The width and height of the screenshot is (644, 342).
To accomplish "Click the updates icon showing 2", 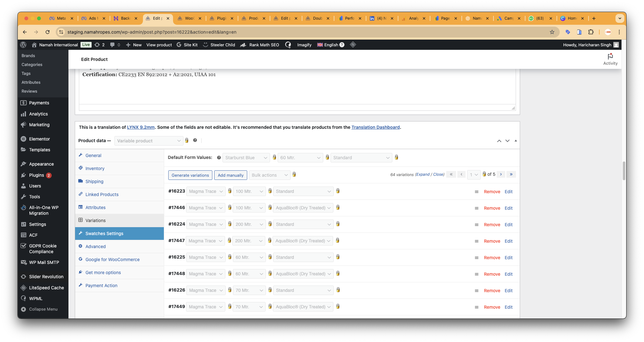I will point(100,45).
